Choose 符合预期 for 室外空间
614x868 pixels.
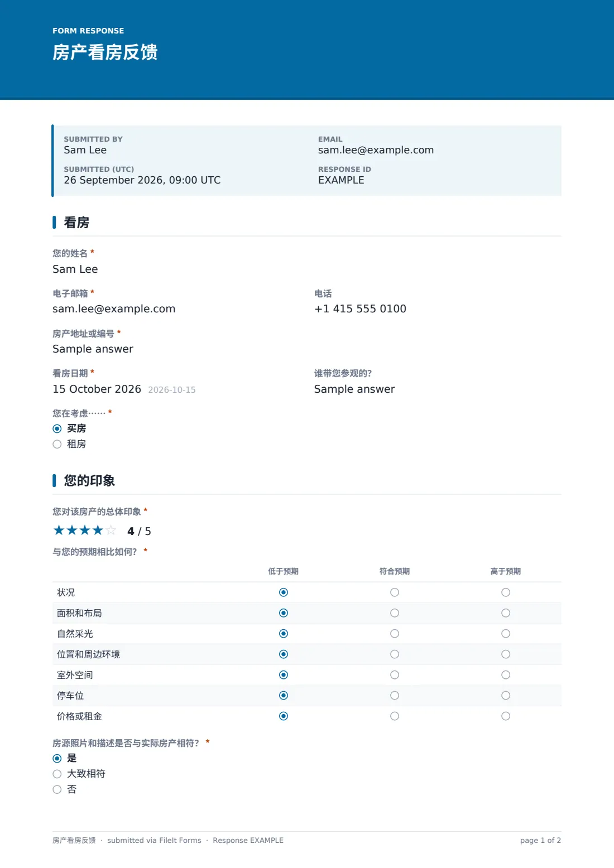[x=395, y=675]
